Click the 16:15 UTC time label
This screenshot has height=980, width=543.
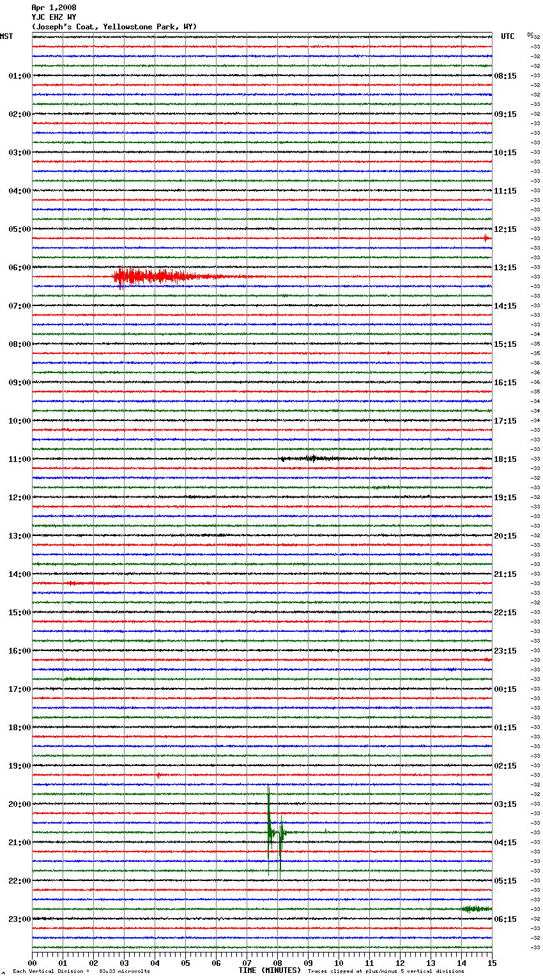tap(505, 383)
